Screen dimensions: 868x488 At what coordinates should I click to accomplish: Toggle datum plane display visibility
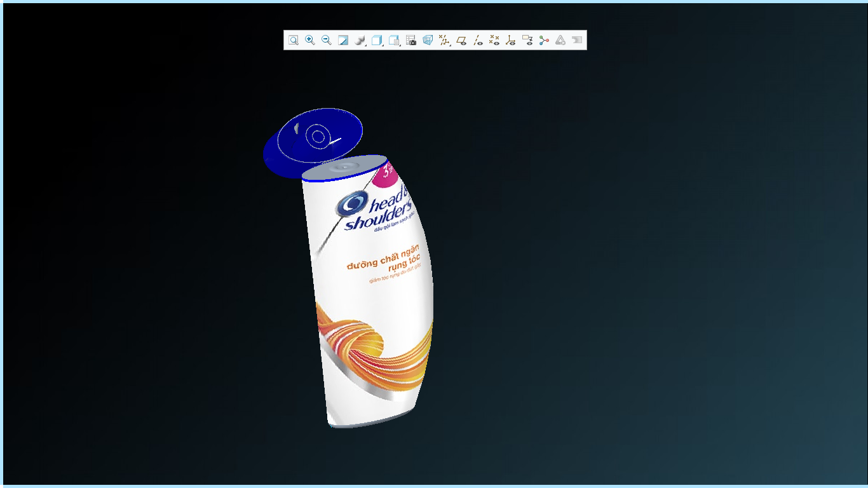tap(462, 40)
